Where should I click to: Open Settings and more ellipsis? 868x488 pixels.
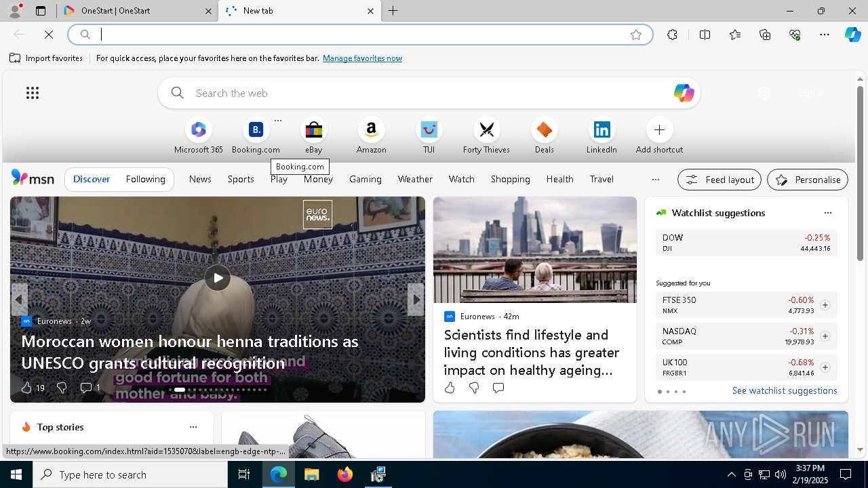click(x=825, y=35)
